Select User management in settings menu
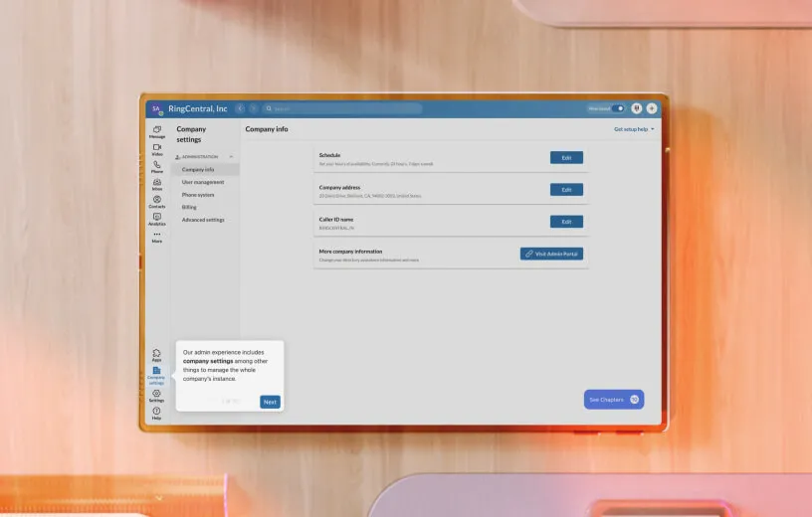This screenshot has height=517, width=812. tap(202, 182)
